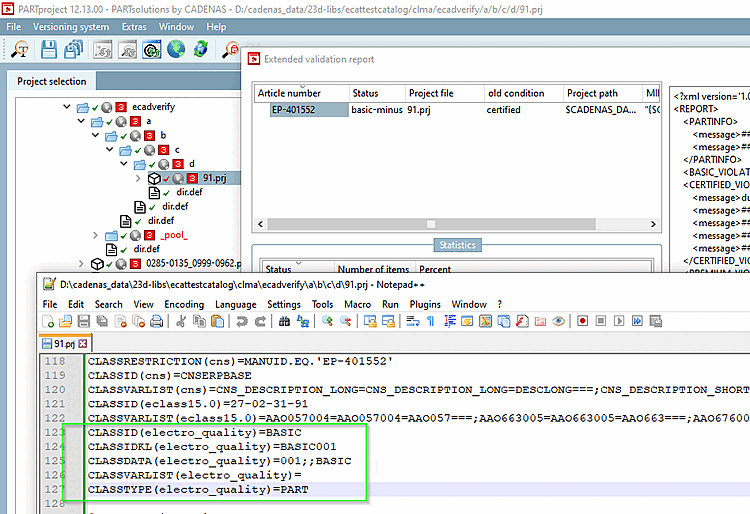Toggle the indent guide icon in Notepad++

[450, 321]
